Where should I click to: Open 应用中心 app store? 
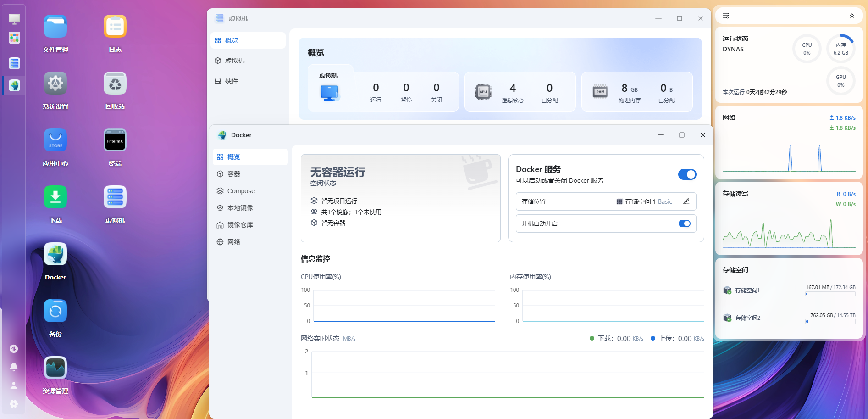(55, 140)
